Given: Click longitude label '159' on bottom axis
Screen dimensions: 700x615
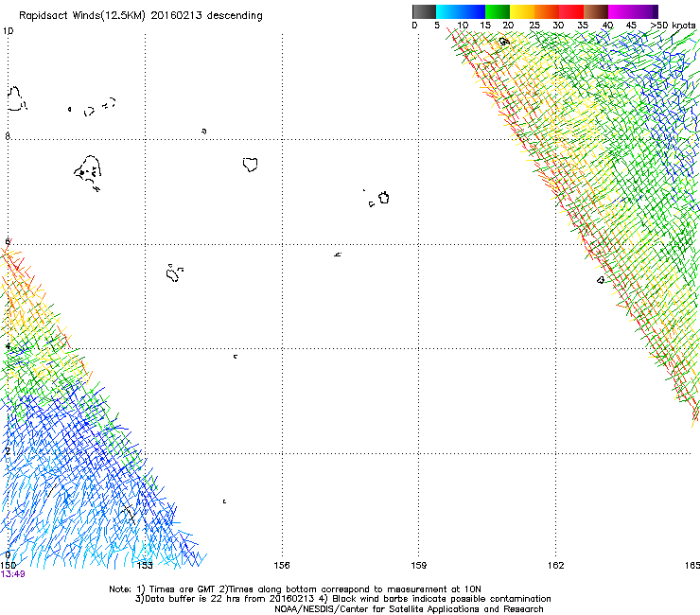Looking at the screenshot, I should pos(419,566).
